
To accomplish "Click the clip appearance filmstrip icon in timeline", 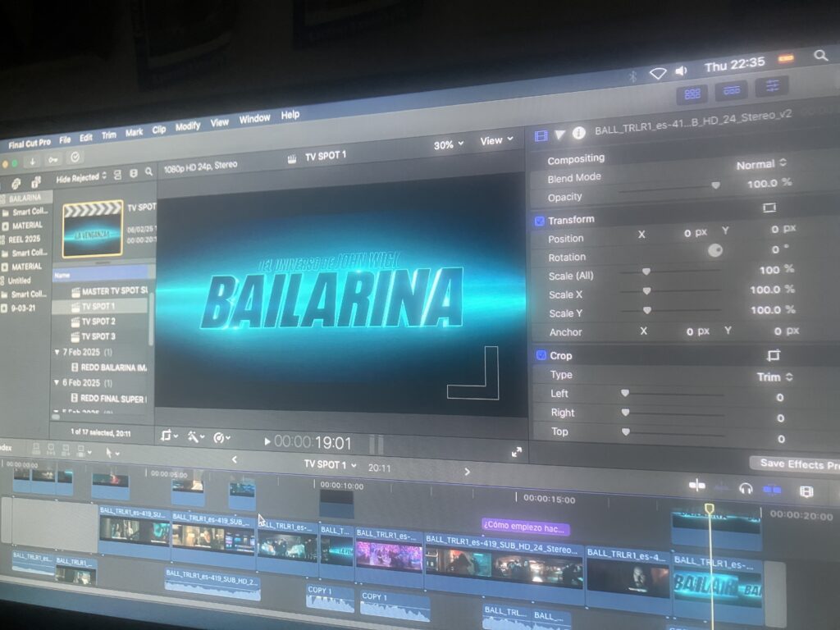I will [x=806, y=491].
